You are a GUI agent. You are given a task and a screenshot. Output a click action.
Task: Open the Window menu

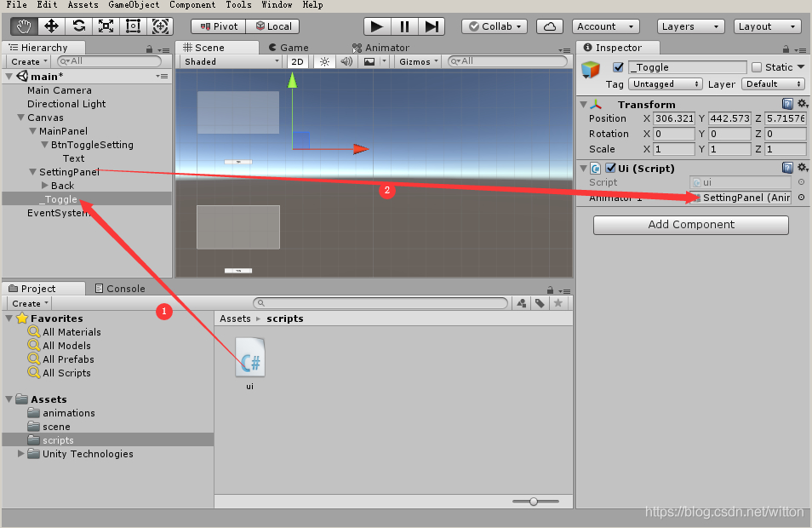[277, 4]
